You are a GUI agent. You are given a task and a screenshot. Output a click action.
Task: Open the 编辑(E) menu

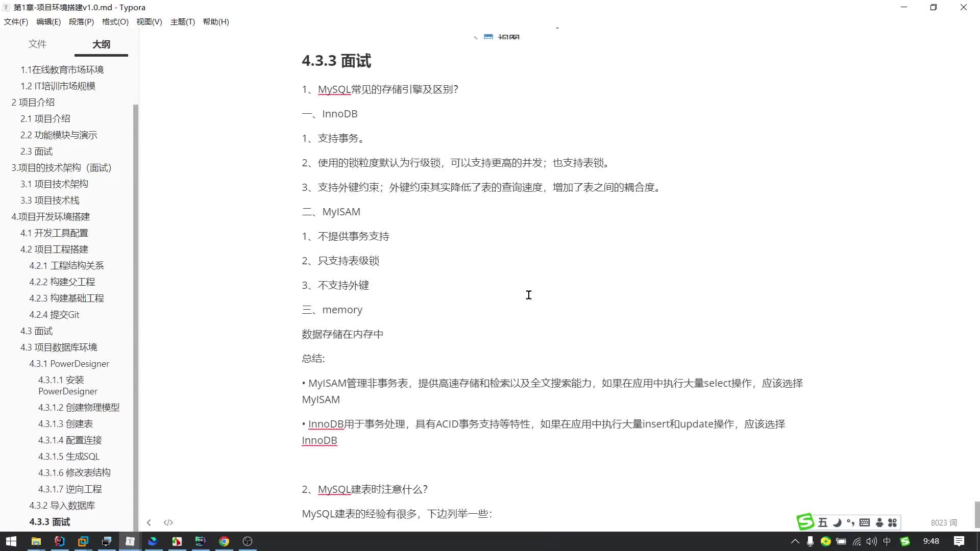[x=48, y=22]
